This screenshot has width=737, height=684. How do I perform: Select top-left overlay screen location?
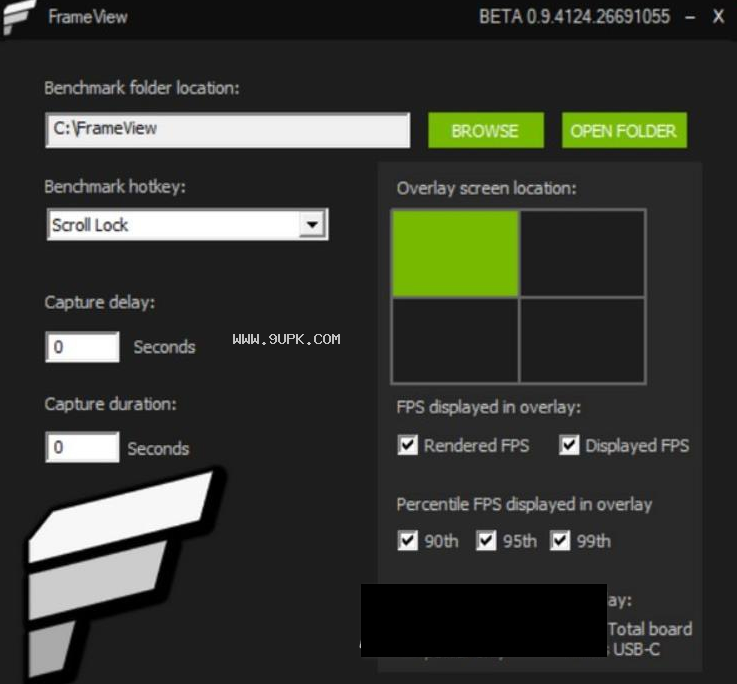(x=455, y=253)
